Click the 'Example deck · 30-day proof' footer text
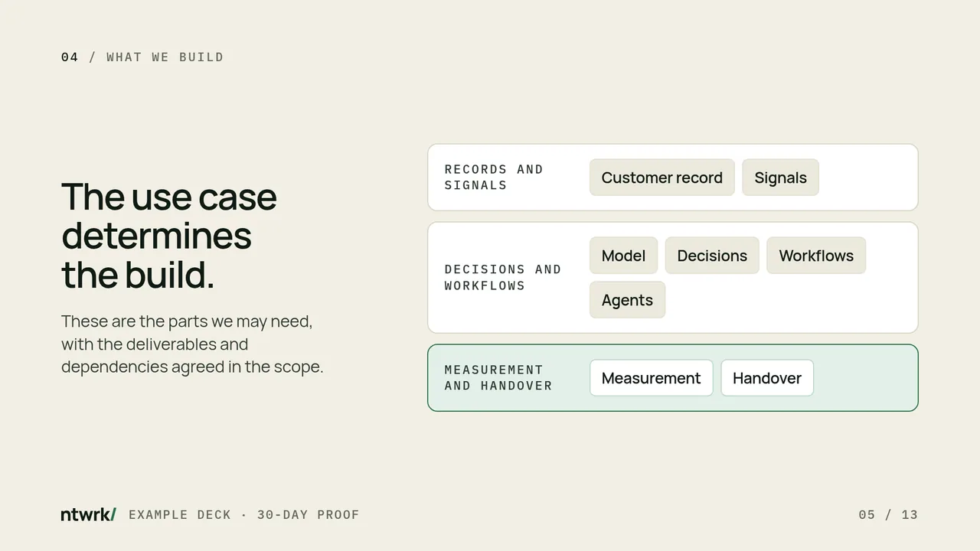 [x=244, y=515]
